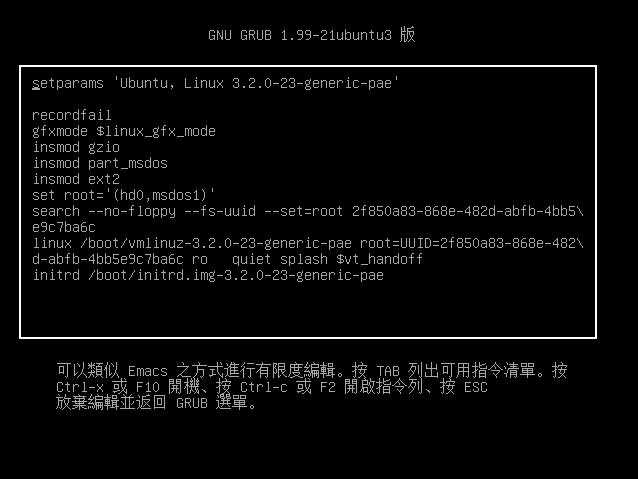Place the cursor on the recordfail line
This screenshot has height=479, width=638.
pyautogui.click(x=72, y=115)
